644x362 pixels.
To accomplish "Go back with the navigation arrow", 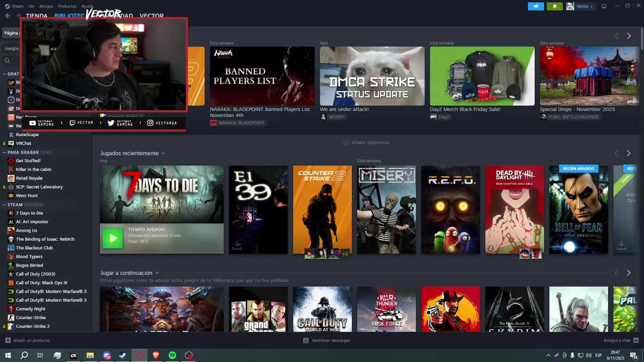I will coord(8,16).
